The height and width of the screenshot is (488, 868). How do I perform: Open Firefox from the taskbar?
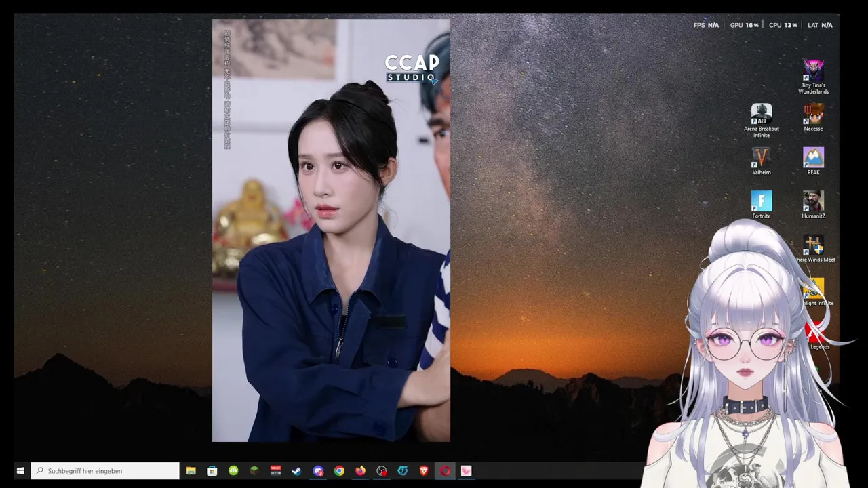pyautogui.click(x=360, y=470)
